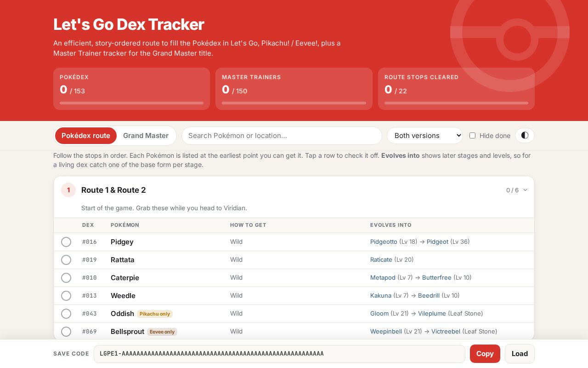The width and height of the screenshot is (588, 368).
Task: Click the Route 1 & Route 2 heading
Action: pos(113,190)
